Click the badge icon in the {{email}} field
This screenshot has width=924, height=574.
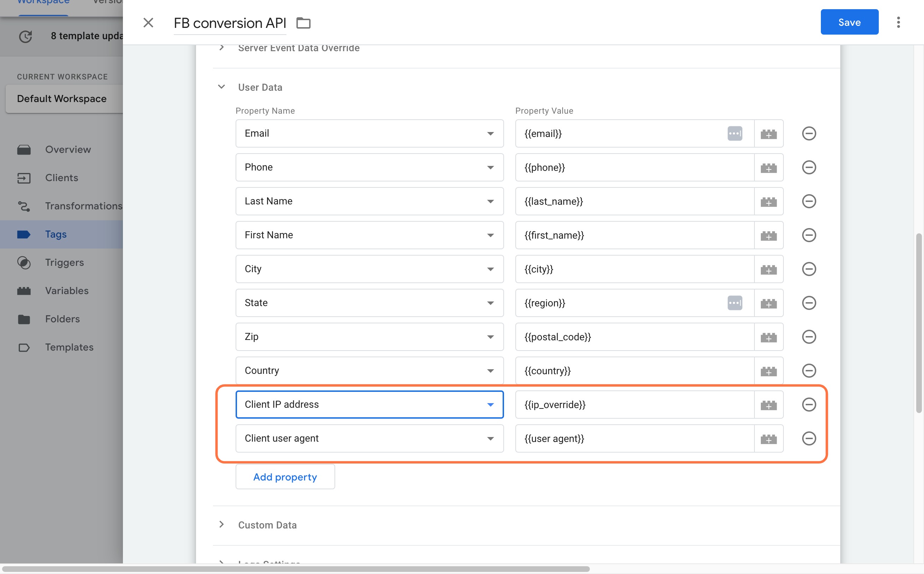[x=734, y=134]
